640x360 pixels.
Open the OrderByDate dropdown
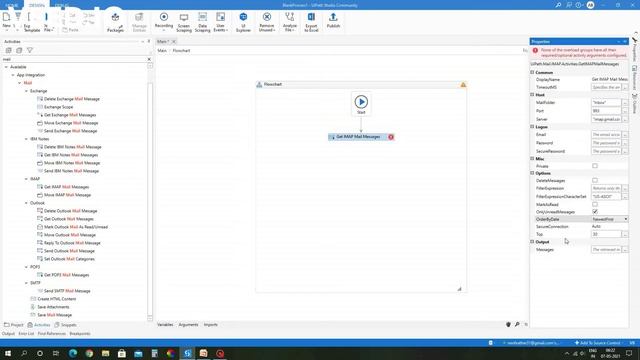[x=626, y=219]
